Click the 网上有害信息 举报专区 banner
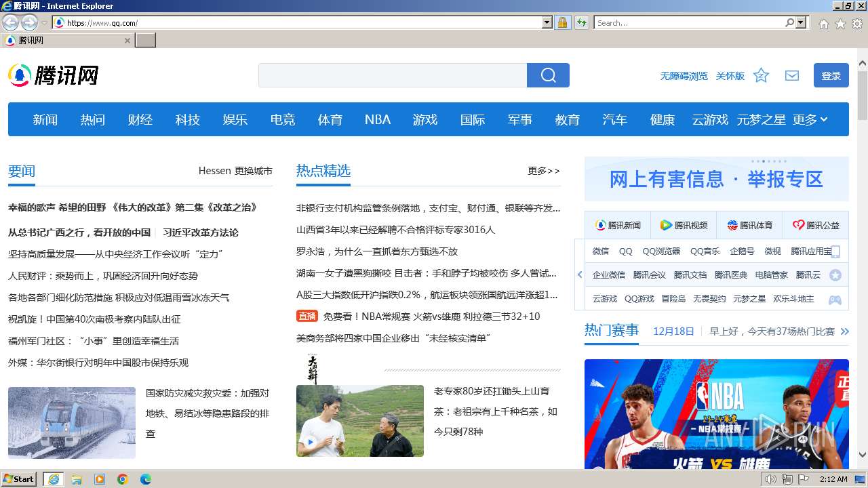 pos(717,179)
